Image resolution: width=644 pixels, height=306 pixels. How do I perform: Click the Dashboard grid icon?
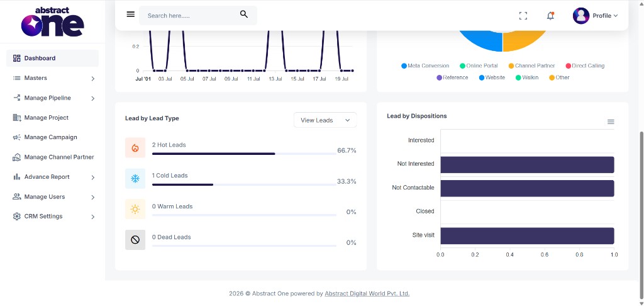(17, 58)
